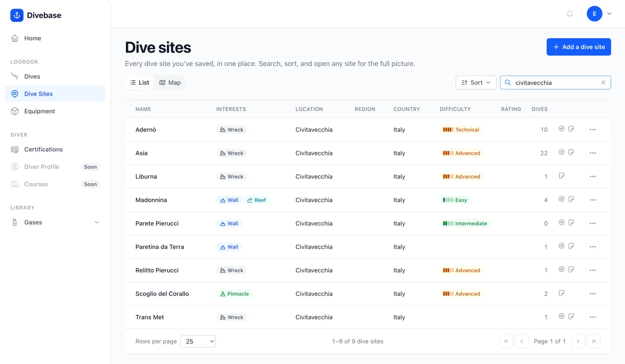Click the Add a dive site button
Viewport: 625px width, 364px height.
(x=579, y=47)
